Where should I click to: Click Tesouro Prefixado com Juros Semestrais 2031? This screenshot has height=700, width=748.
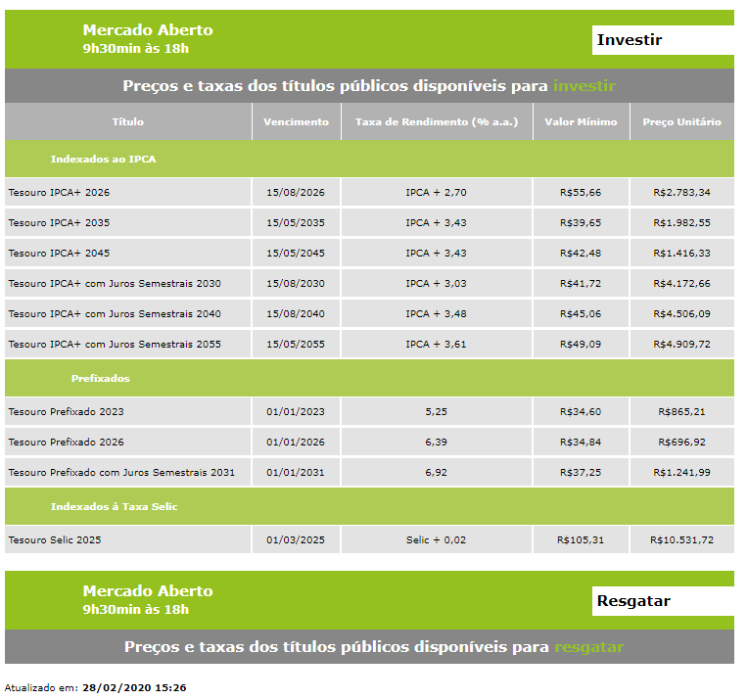coord(121,473)
